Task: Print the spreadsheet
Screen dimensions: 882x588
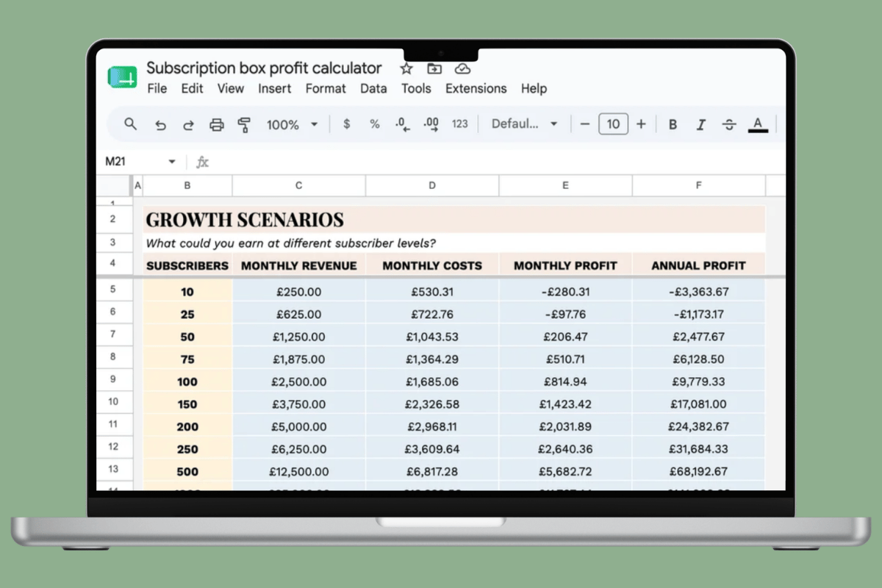Action: (216, 125)
